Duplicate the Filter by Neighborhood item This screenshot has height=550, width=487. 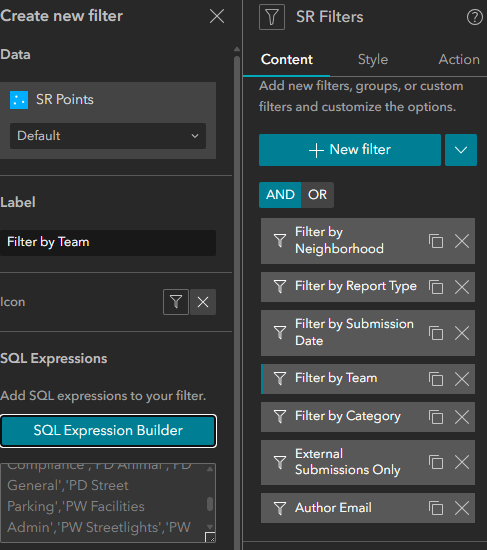click(x=436, y=241)
